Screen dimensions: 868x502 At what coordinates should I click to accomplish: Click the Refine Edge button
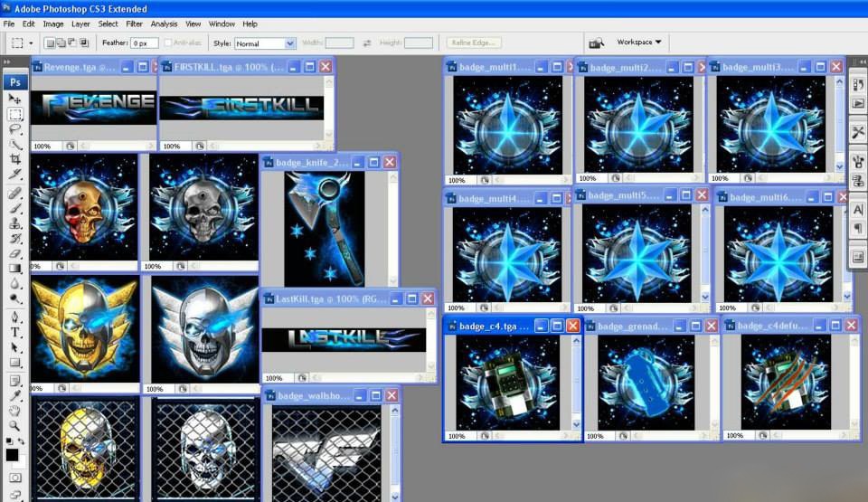click(x=473, y=43)
